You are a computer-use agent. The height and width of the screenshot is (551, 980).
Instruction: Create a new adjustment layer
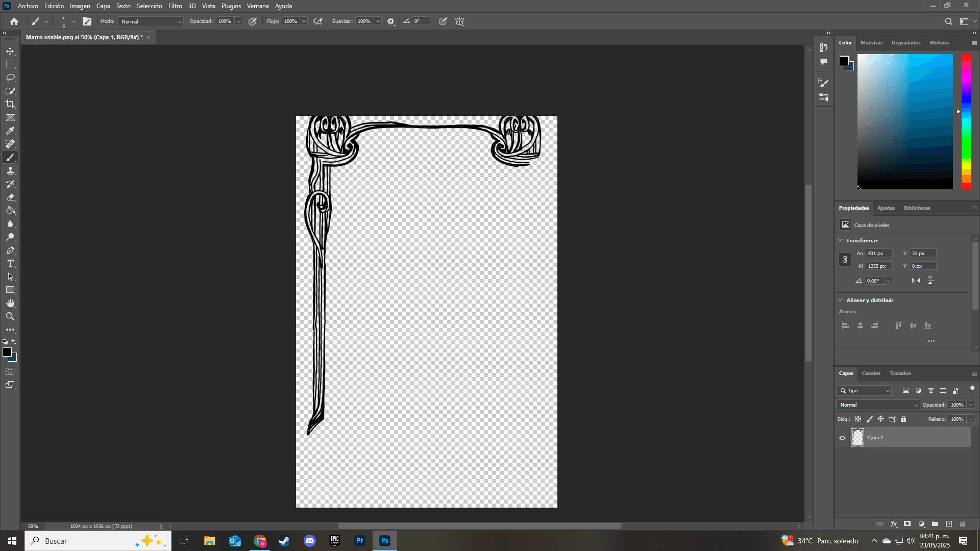[x=921, y=524]
